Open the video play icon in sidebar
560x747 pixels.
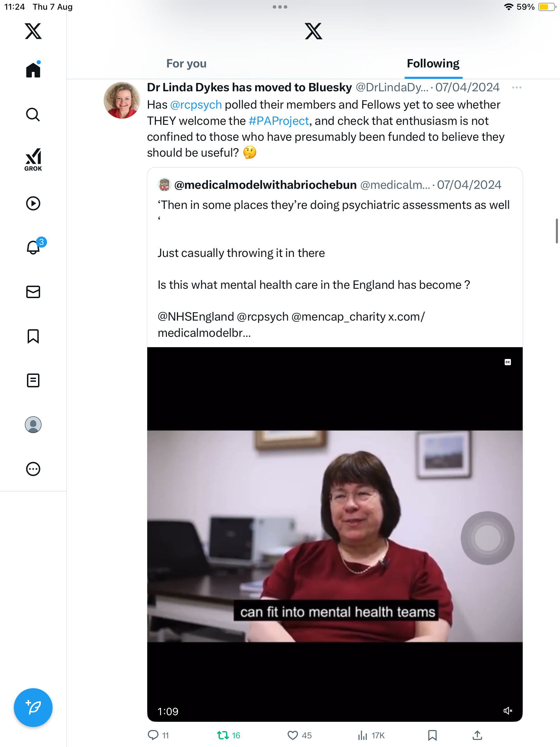click(x=33, y=203)
